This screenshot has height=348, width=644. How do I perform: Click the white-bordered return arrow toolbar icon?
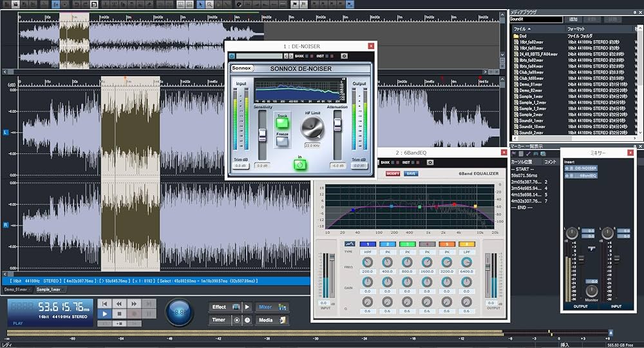click(x=94, y=5)
